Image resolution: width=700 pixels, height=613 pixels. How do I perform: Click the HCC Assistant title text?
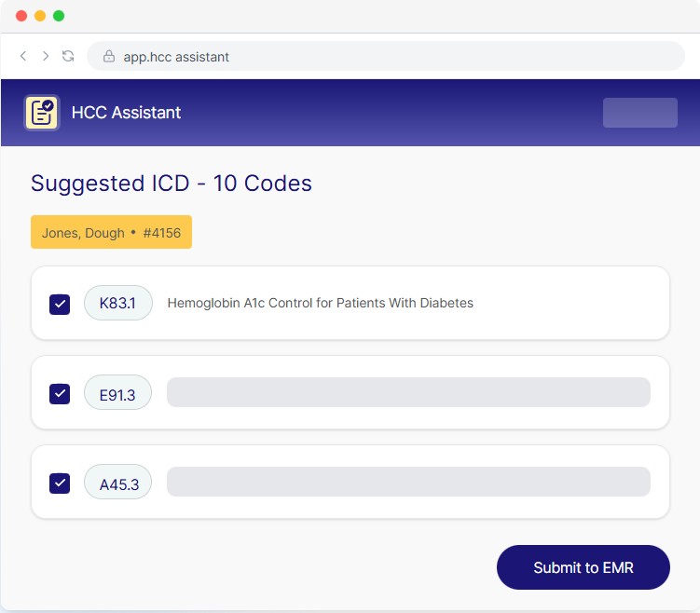click(126, 113)
